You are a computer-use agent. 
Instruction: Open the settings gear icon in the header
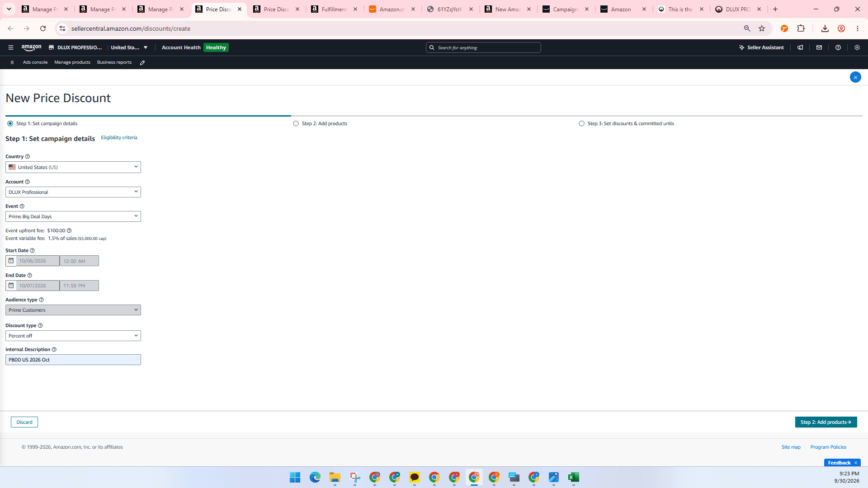click(x=857, y=47)
